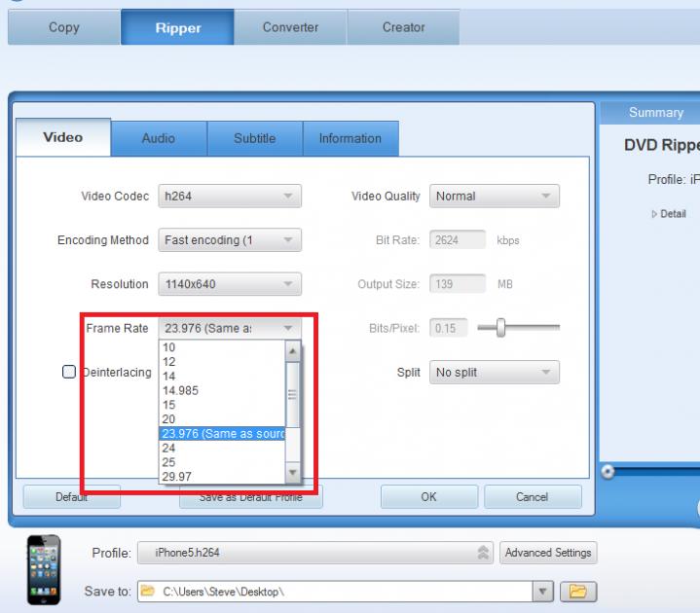Open the Video Codec dropdown
The width and height of the screenshot is (700, 613).
click(230, 197)
